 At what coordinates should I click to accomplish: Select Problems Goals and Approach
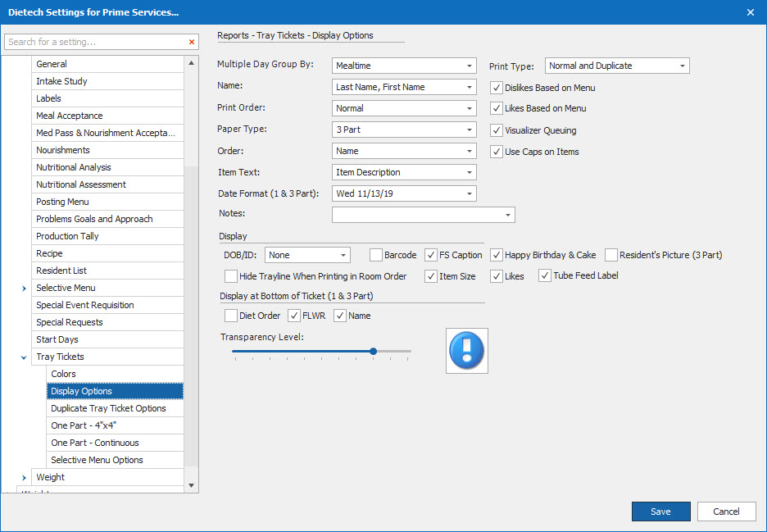[x=107, y=219]
